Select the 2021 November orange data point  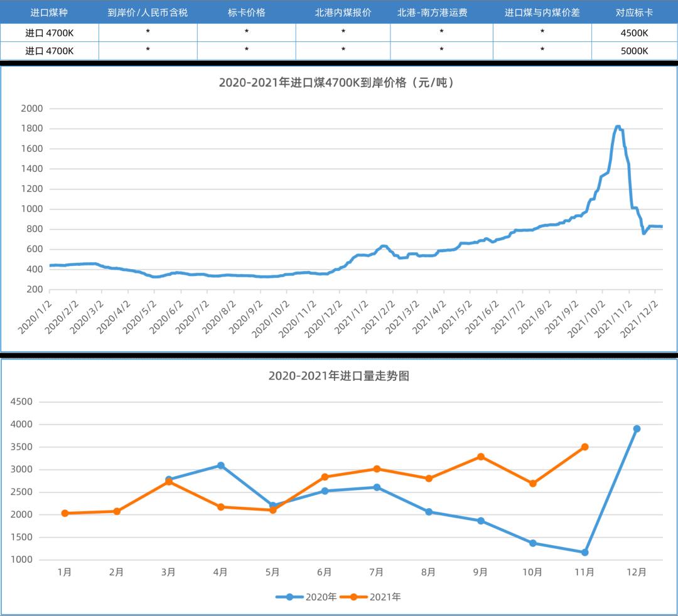[584, 447]
